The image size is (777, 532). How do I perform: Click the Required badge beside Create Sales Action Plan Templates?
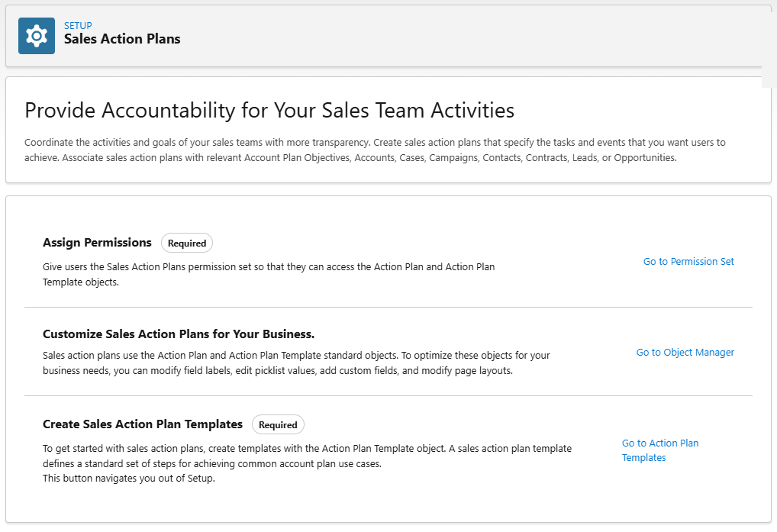point(278,425)
